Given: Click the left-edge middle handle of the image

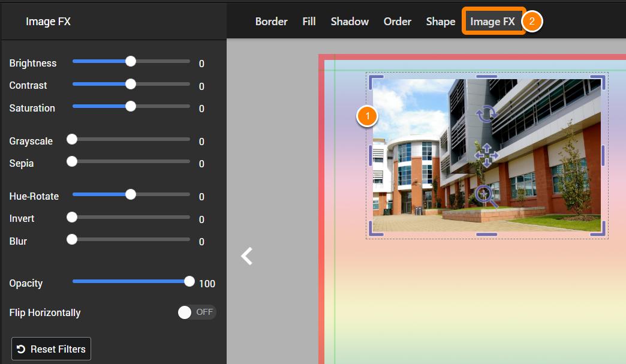Looking at the screenshot, I should coord(371,155).
